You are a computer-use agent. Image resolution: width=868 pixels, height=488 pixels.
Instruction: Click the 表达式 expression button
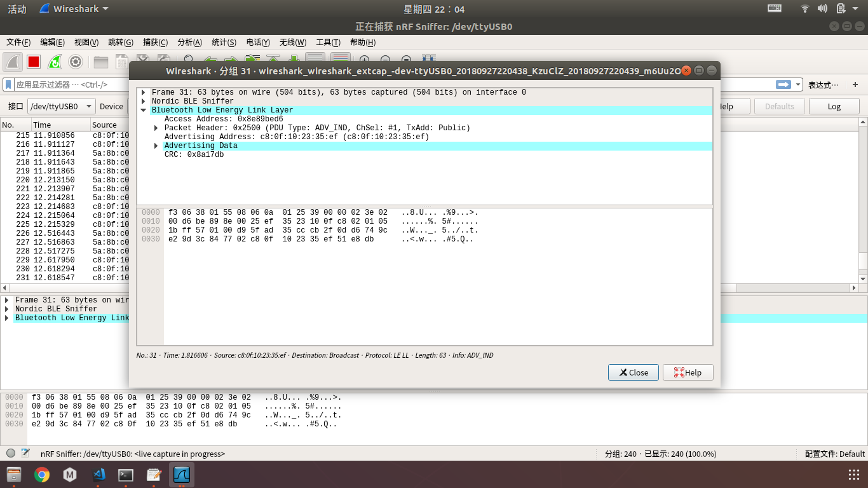823,85
